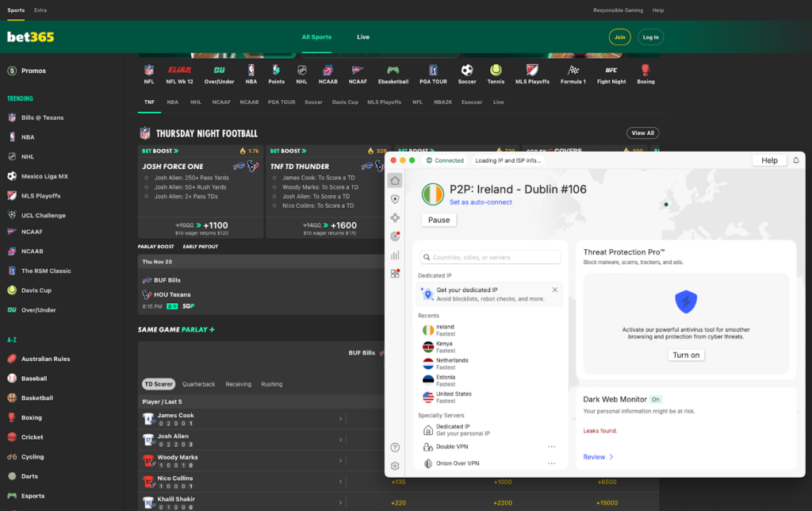Open more options for Double VPN
This screenshot has height=511, width=812.
[552, 447]
